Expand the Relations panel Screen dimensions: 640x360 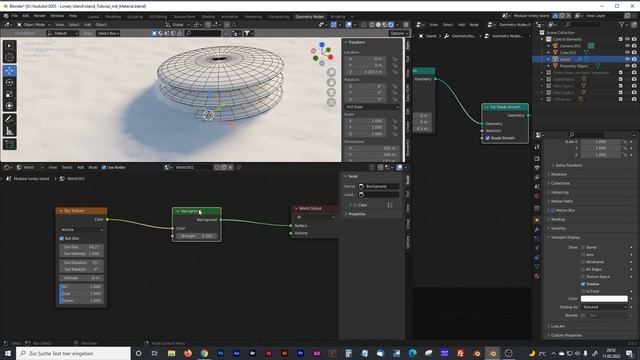pyautogui.click(x=559, y=174)
